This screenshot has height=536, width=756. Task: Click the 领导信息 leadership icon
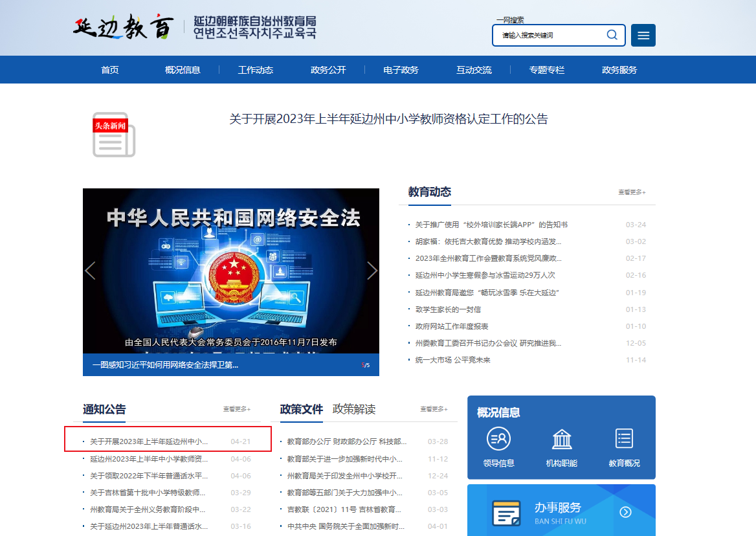point(498,439)
